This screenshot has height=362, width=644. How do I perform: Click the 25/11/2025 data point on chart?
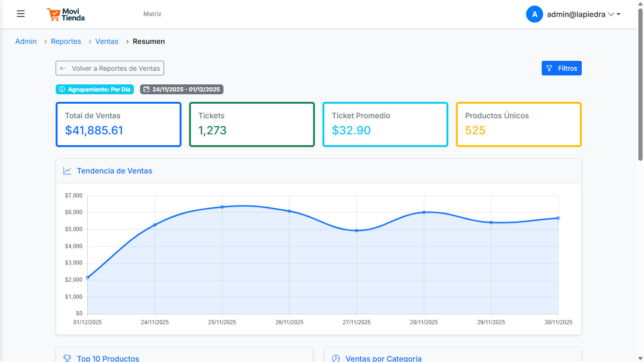point(222,207)
